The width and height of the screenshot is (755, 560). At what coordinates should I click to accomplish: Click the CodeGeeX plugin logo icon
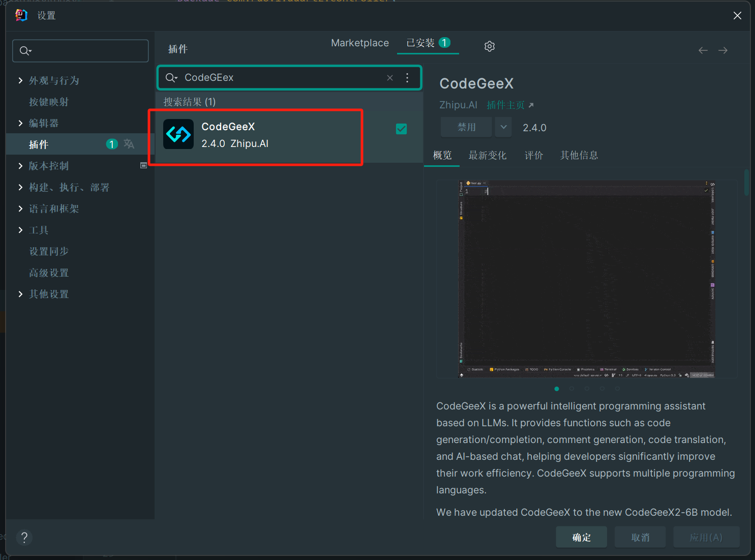tap(178, 134)
